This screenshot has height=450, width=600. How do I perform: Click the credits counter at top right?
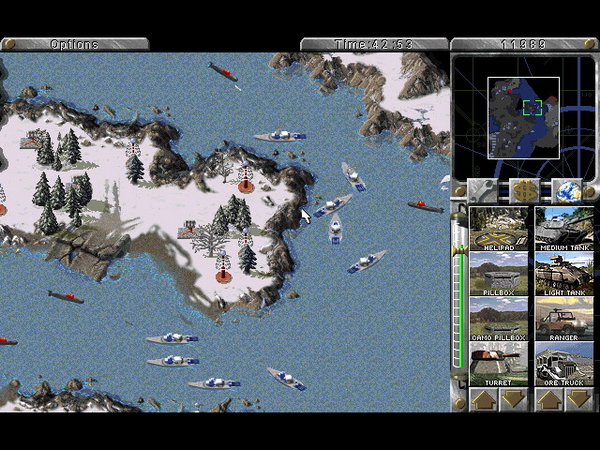pyautogui.click(x=523, y=44)
